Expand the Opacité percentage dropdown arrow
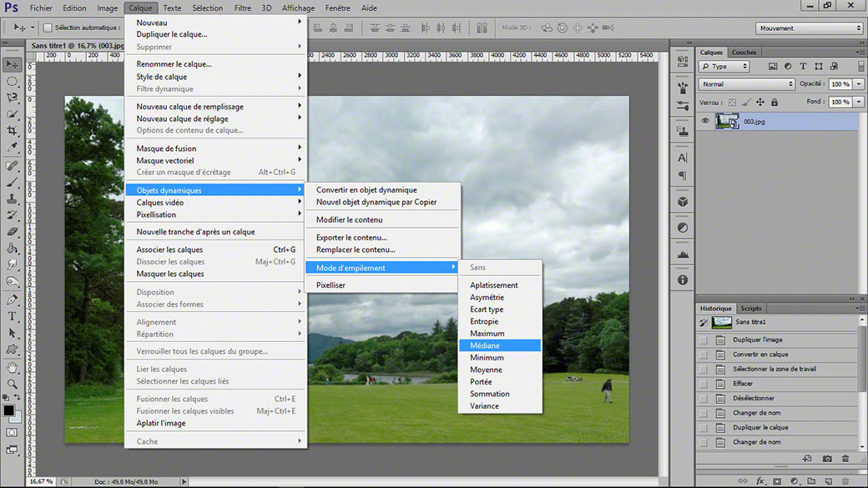The height and width of the screenshot is (488, 868). click(x=859, y=84)
